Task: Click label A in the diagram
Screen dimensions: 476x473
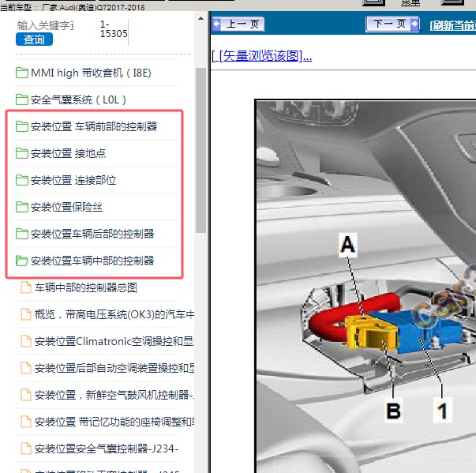Action: pyautogui.click(x=347, y=245)
